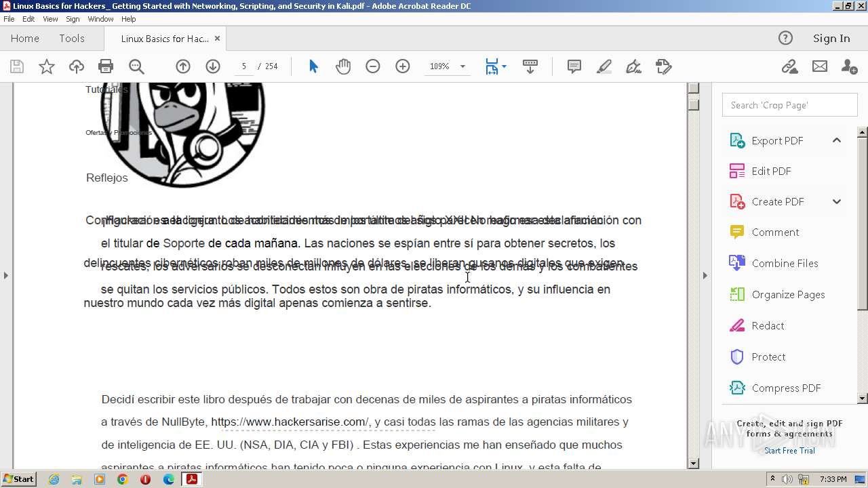
Task: Share a link icon in toolbar
Action: pos(789,66)
